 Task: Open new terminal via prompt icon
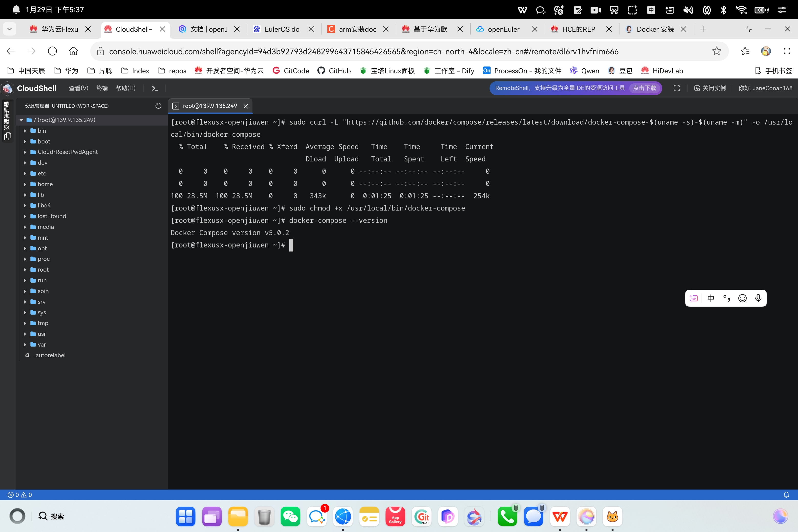pos(155,88)
